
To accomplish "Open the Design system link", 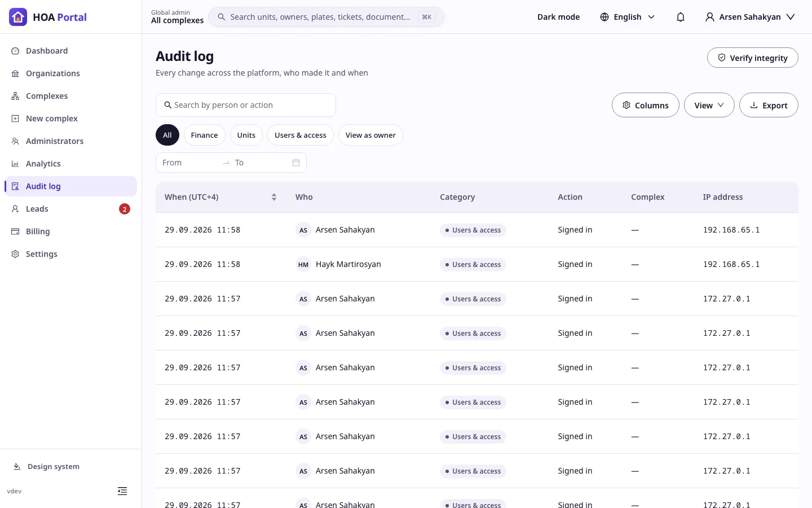I will point(46,467).
